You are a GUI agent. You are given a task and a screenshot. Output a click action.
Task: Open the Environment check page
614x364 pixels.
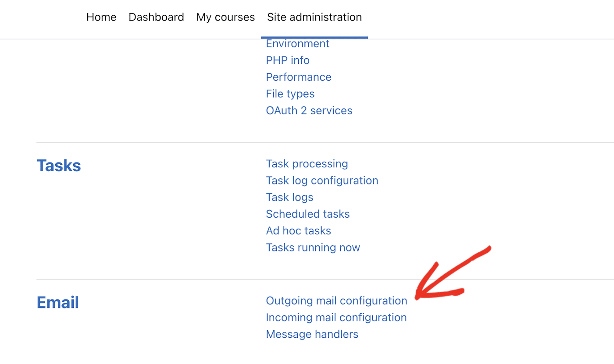(x=297, y=43)
